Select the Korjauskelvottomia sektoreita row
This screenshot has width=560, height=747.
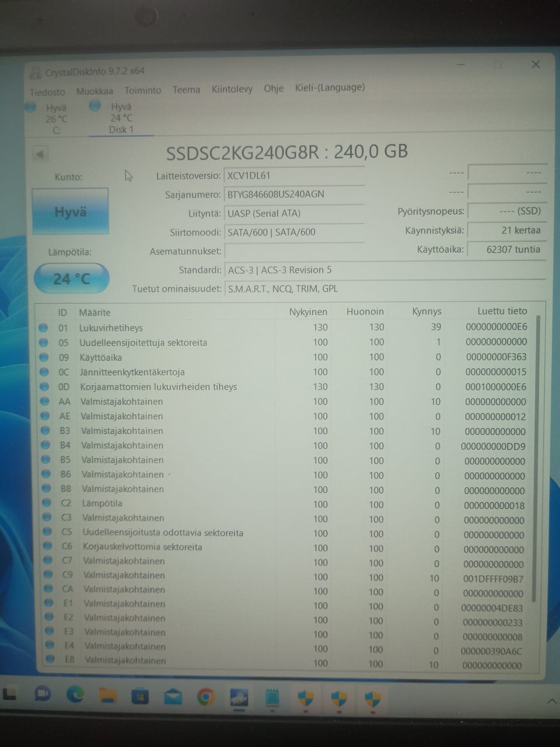point(286,547)
